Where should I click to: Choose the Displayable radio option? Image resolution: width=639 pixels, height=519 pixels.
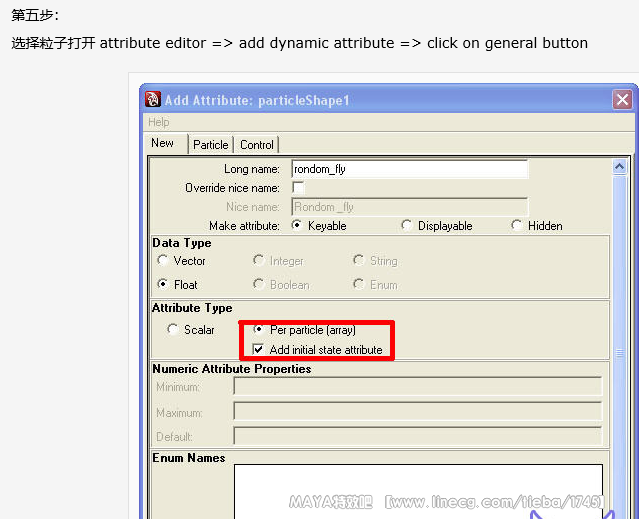406,225
